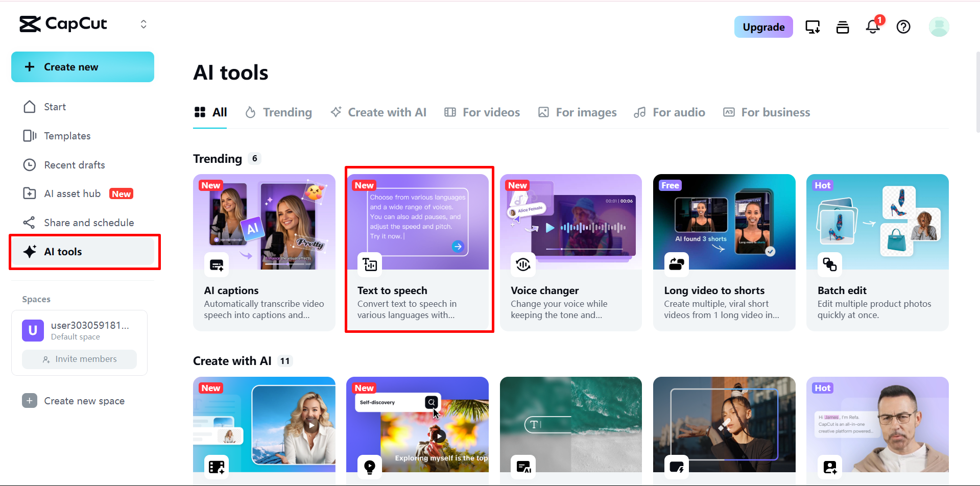Open the stacked layers icon in header
This screenshot has height=486, width=980.
click(843, 27)
